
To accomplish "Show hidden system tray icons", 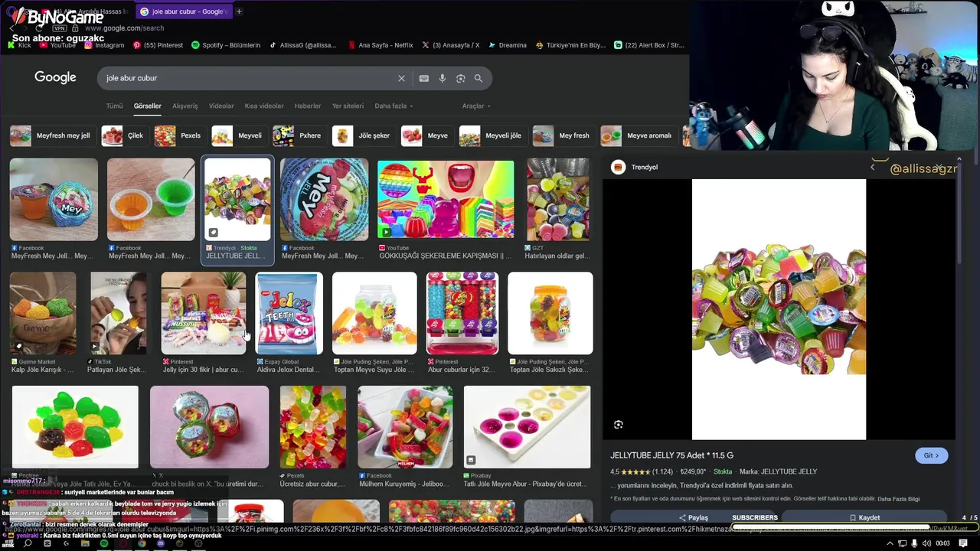I will point(890,543).
